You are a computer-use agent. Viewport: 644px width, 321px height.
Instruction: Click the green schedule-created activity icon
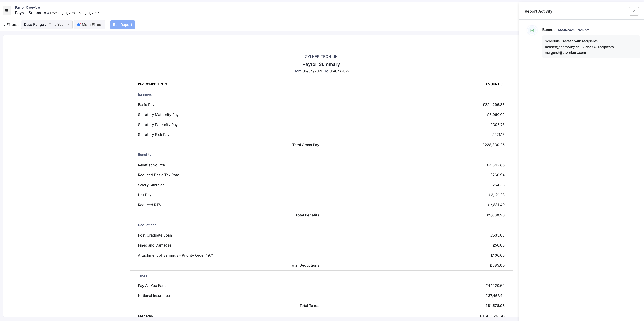pos(532,30)
